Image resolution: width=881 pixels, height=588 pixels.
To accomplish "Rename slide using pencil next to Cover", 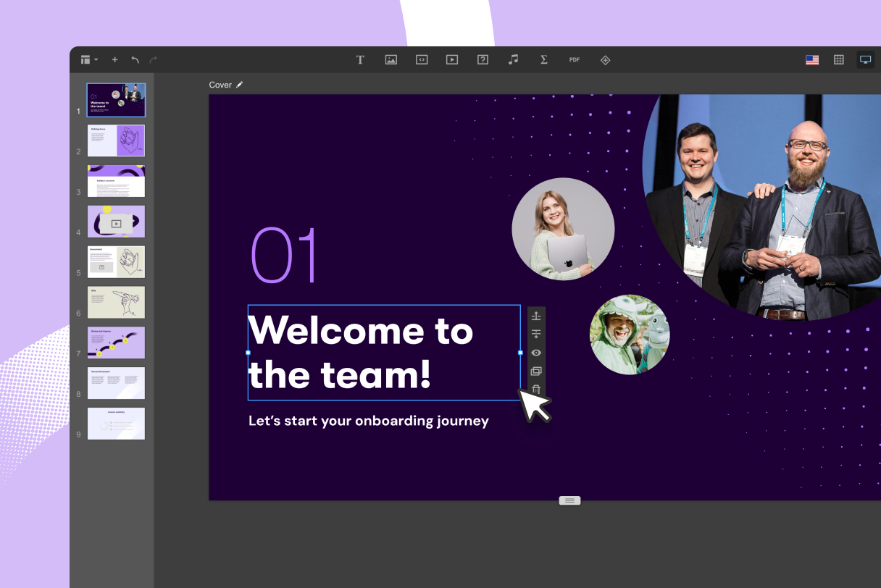I will [x=240, y=85].
